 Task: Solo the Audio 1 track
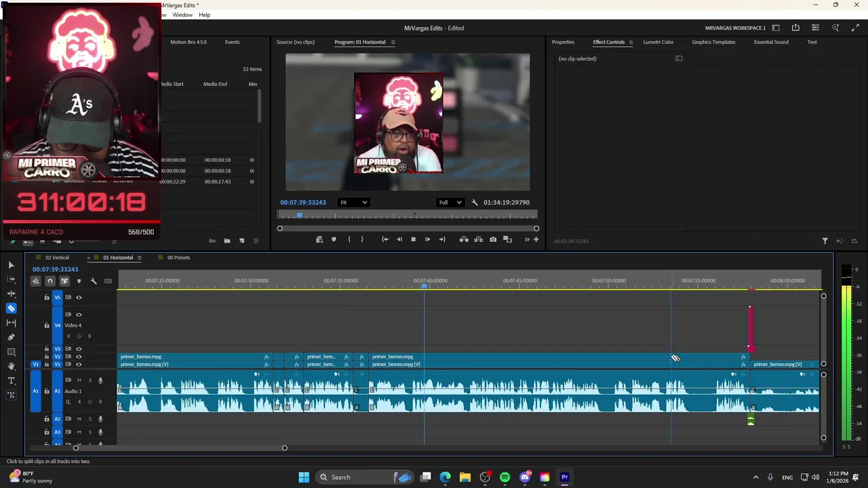click(x=90, y=380)
